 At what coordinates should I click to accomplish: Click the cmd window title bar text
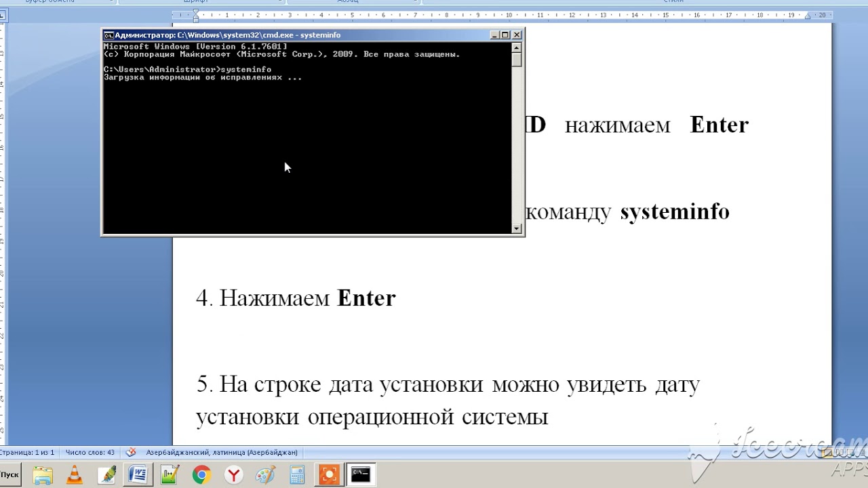(228, 35)
